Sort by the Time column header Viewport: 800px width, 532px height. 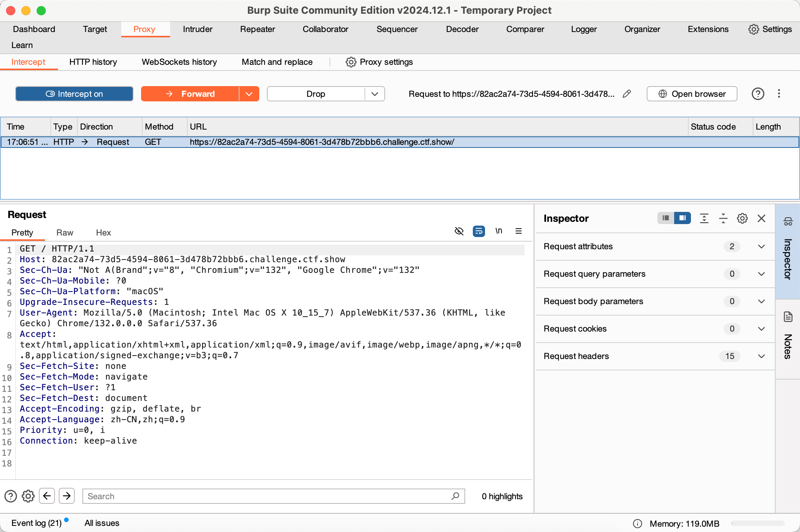(x=26, y=127)
